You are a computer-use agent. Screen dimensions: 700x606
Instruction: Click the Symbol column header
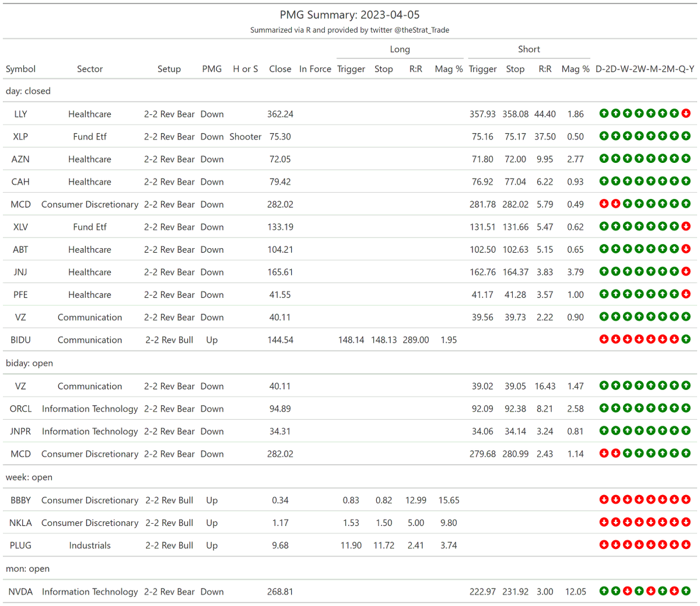20,69
